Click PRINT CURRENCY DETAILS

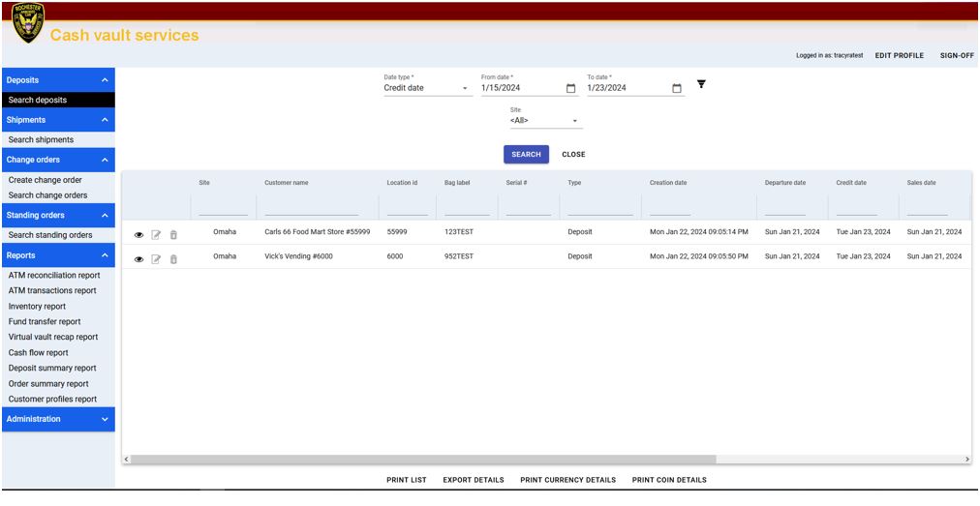(568, 481)
